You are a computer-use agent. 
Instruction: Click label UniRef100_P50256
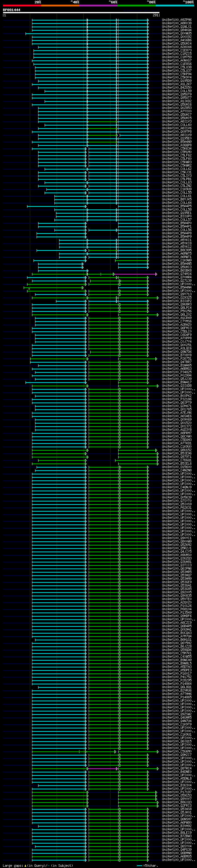coord(177,311)
